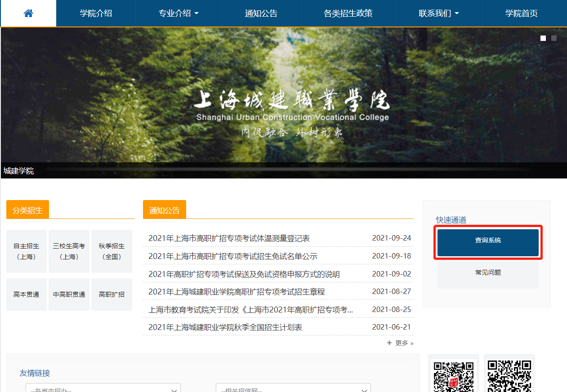Click the 城建学院 banner caption

tap(18, 171)
